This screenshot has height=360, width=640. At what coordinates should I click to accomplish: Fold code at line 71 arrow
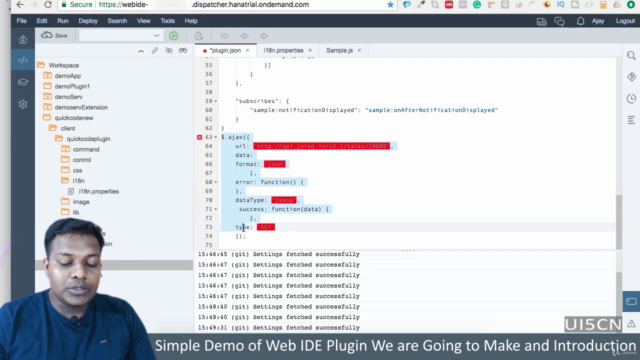pos(216,209)
